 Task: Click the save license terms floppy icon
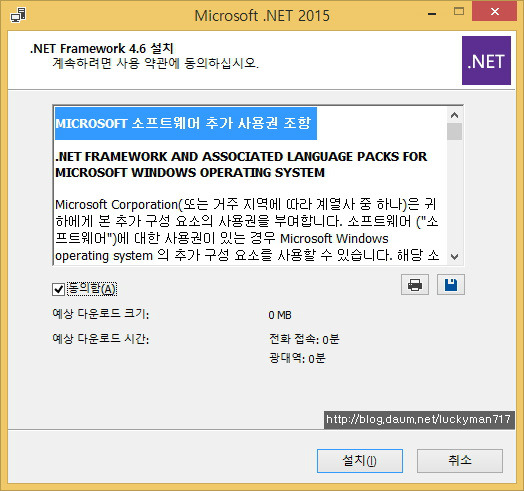click(450, 285)
